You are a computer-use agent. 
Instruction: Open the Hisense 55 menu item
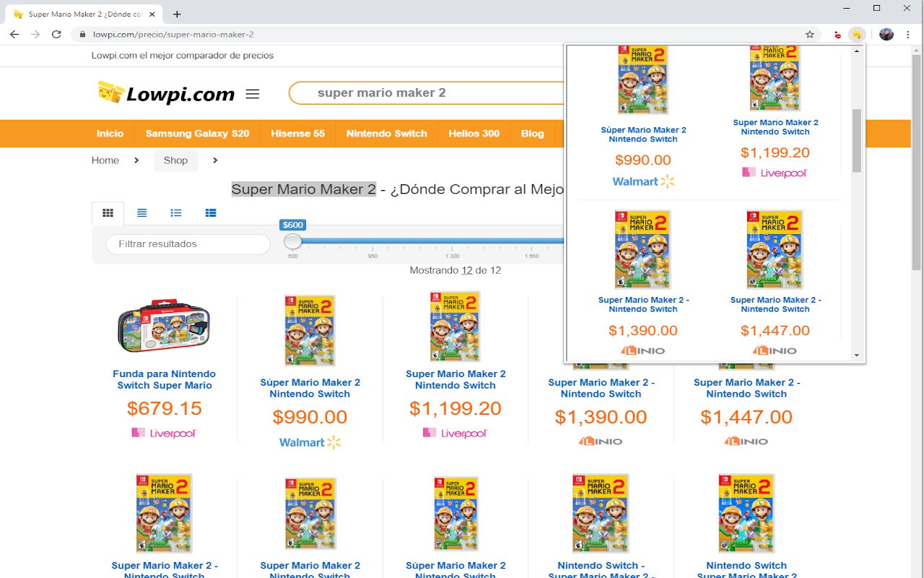coord(297,134)
